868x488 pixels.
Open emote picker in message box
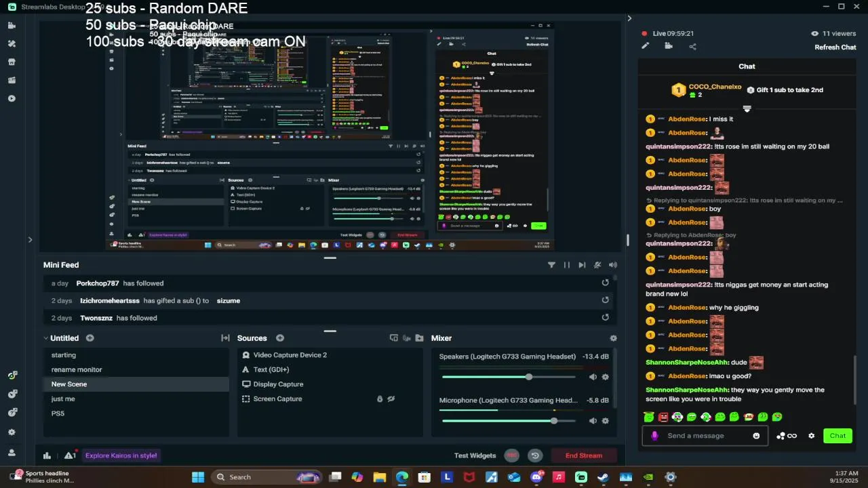(757, 436)
